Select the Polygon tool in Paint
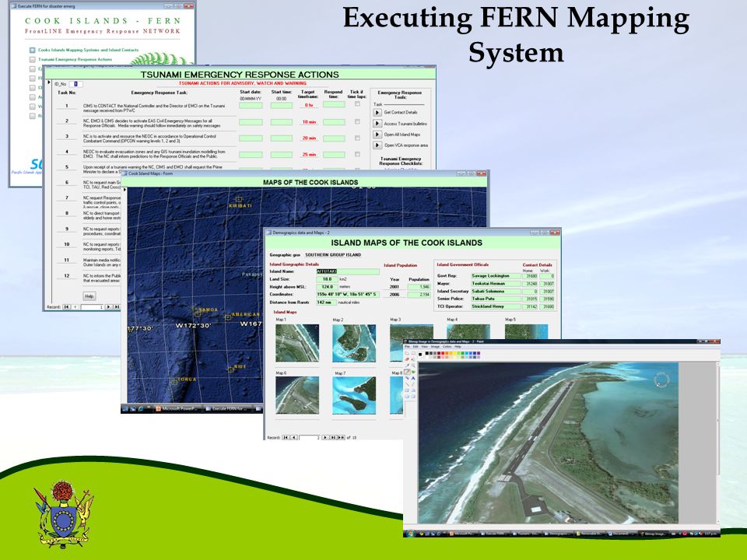747x560 pixels. point(413,390)
